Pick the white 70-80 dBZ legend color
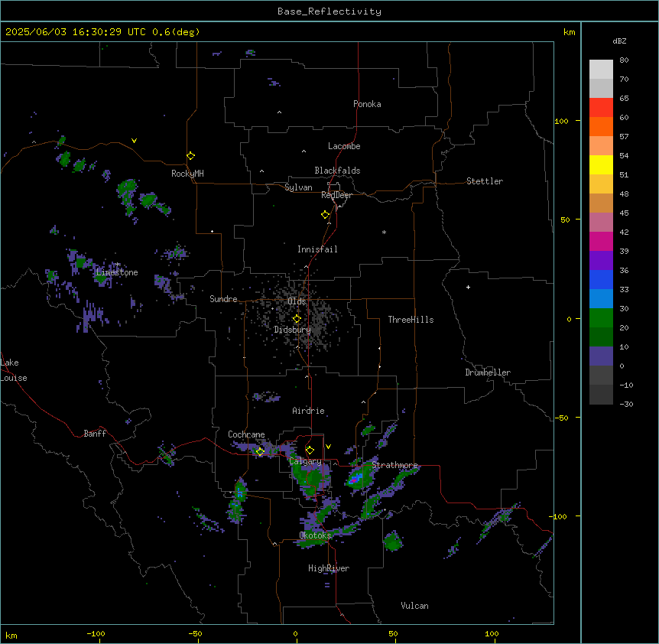659x644 pixels. pos(601,70)
